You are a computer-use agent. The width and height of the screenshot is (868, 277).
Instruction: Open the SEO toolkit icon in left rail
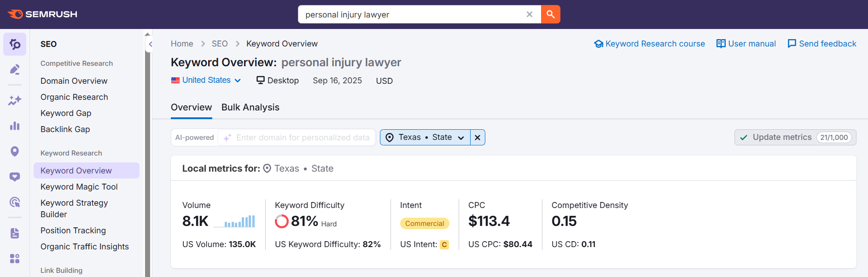point(15,44)
